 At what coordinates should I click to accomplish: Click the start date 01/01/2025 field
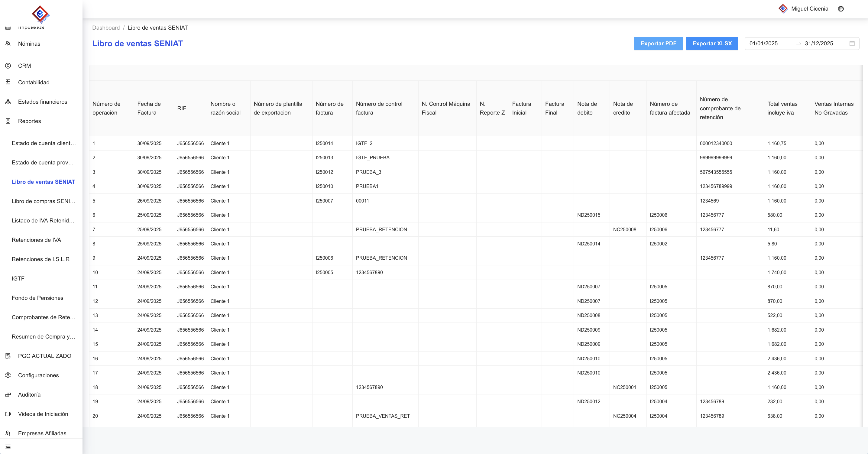coord(763,44)
